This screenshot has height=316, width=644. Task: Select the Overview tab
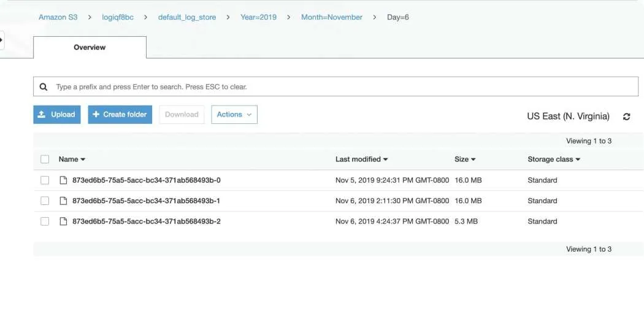tap(90, 47)
